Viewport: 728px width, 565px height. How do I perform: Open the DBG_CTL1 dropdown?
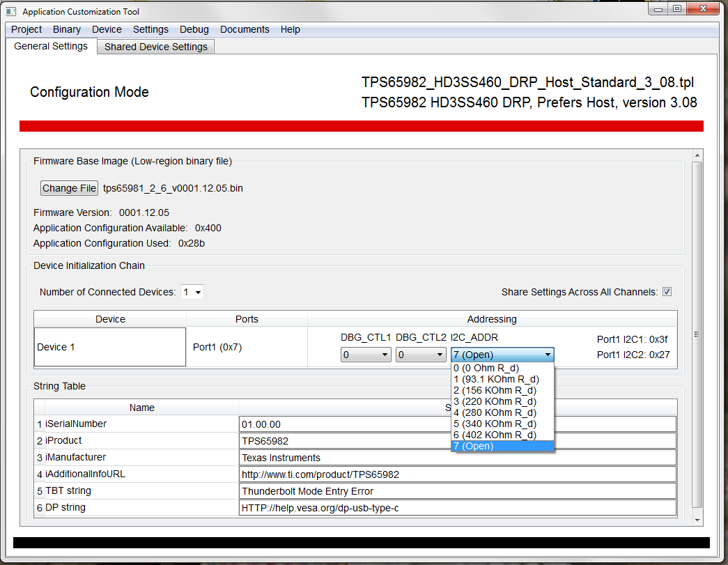pos(365,355)
